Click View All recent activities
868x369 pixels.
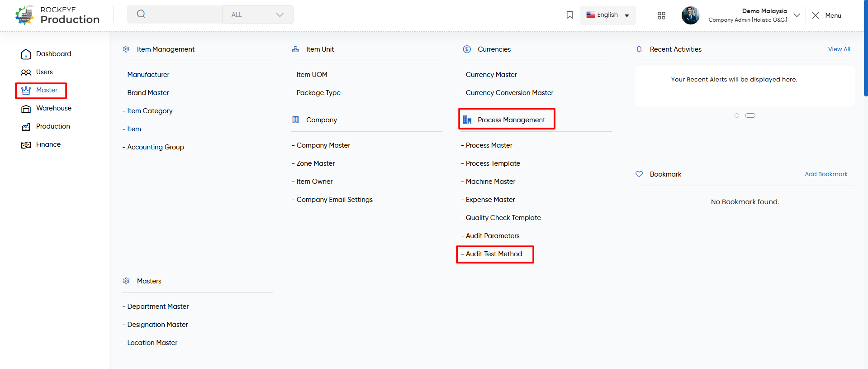(839, 49)
